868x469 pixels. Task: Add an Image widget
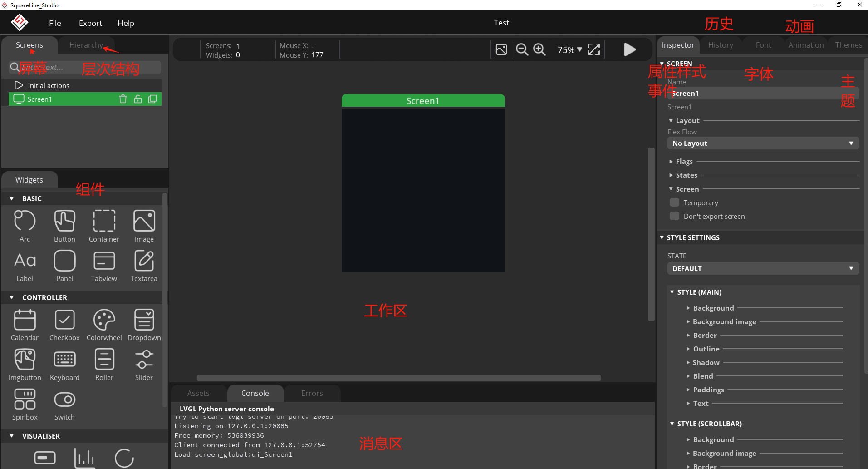144,226
